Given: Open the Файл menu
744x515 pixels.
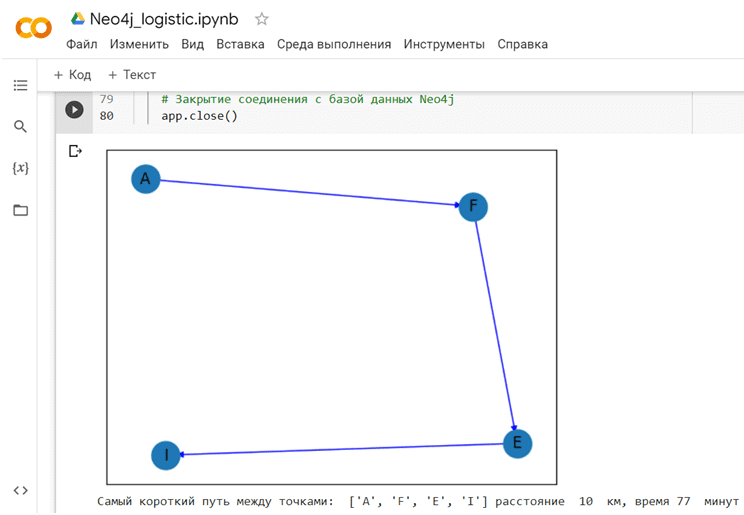Looking at the screenshot, I should (81, 44).
